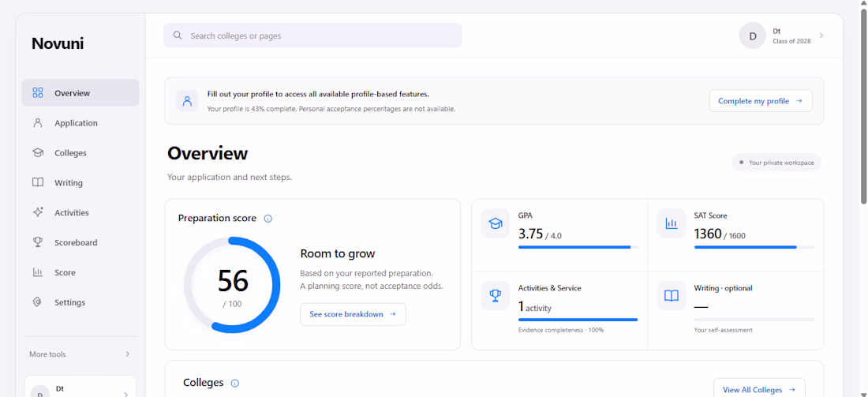
Task: Click the SAT Score chart icon
Action: tap(671, 223)
